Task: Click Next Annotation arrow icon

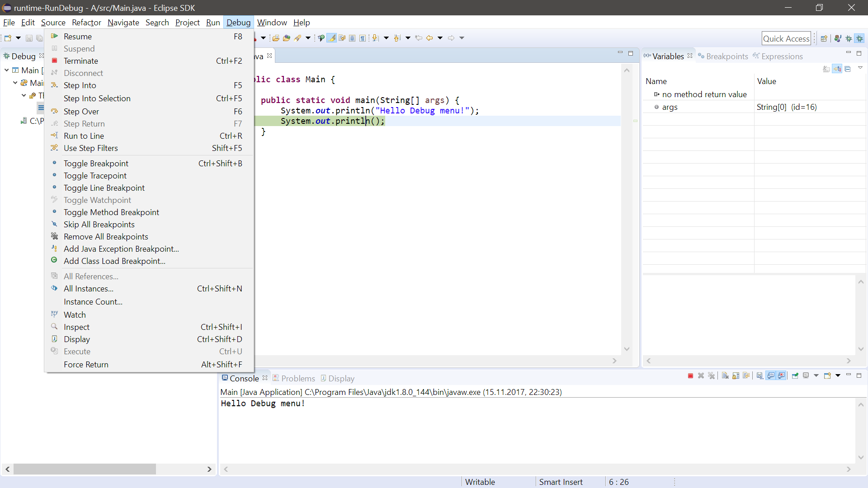Action: click(x=375, y=38)
